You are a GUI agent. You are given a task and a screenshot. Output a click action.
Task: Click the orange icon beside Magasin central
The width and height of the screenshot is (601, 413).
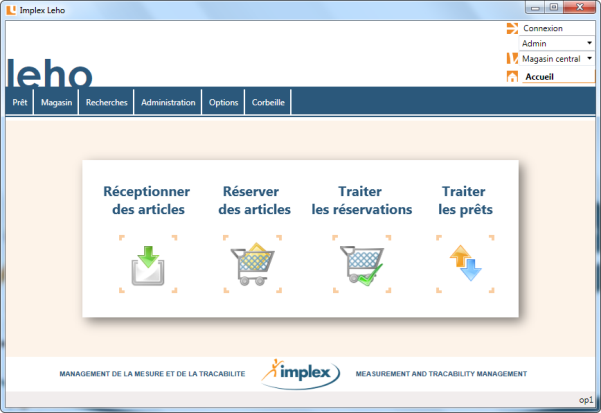click(x=512, y=59)
